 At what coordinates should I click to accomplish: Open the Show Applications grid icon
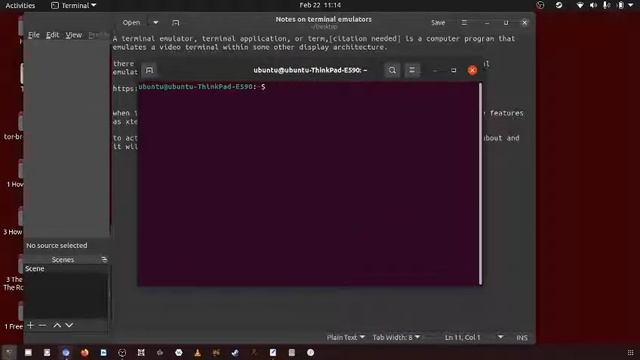pos(631,353)
